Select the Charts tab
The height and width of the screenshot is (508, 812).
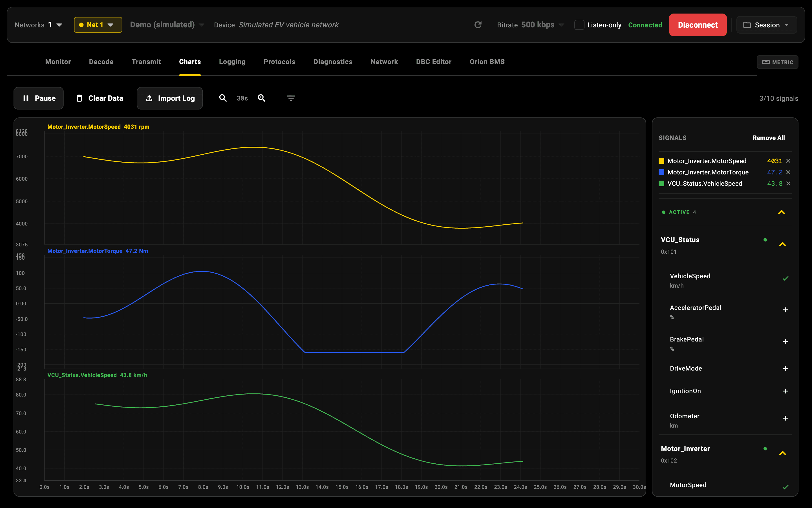(190, 62)
